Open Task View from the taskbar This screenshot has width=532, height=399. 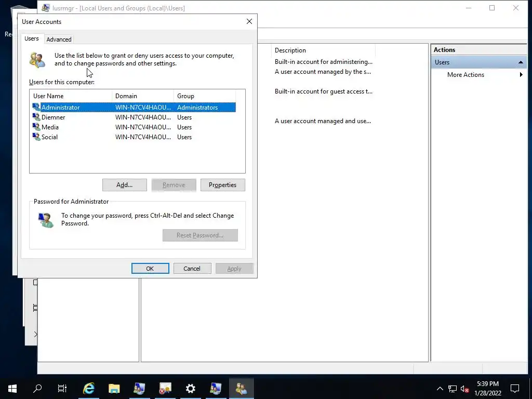pyautogui.click(x=62, y=388)
